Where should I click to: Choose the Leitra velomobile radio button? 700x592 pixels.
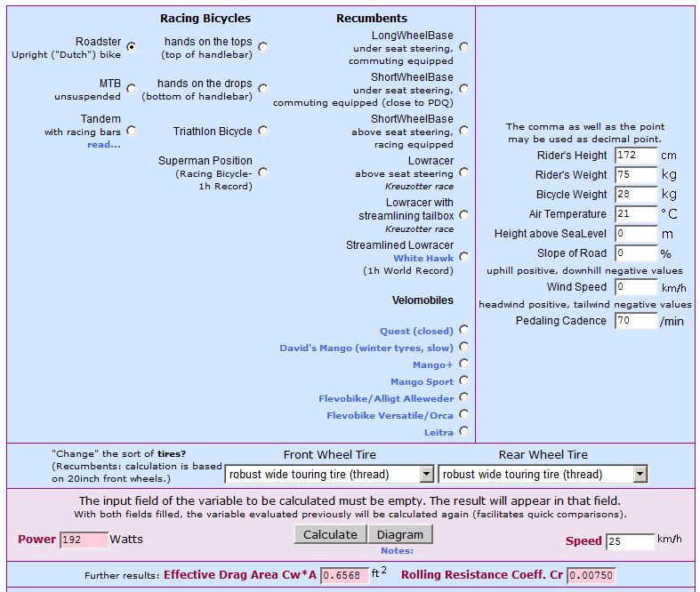pos(464,431)
